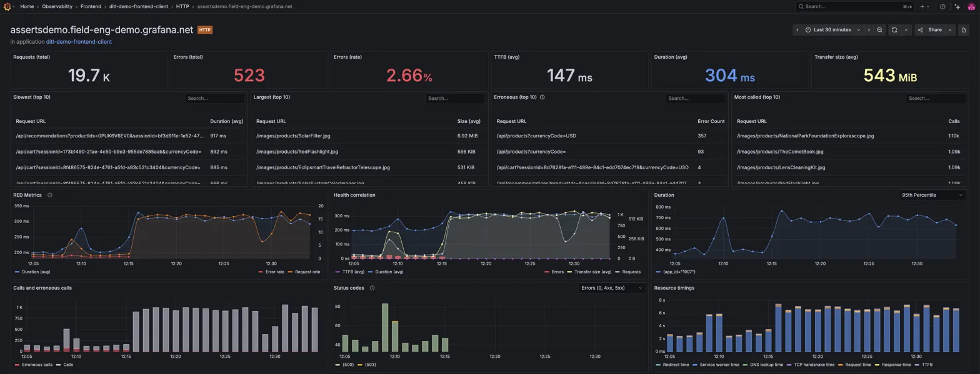980x374 pixels.
Task: Open the Errors (0, 4xx, 5xx) dropdown
Action: tap(611, 288)
